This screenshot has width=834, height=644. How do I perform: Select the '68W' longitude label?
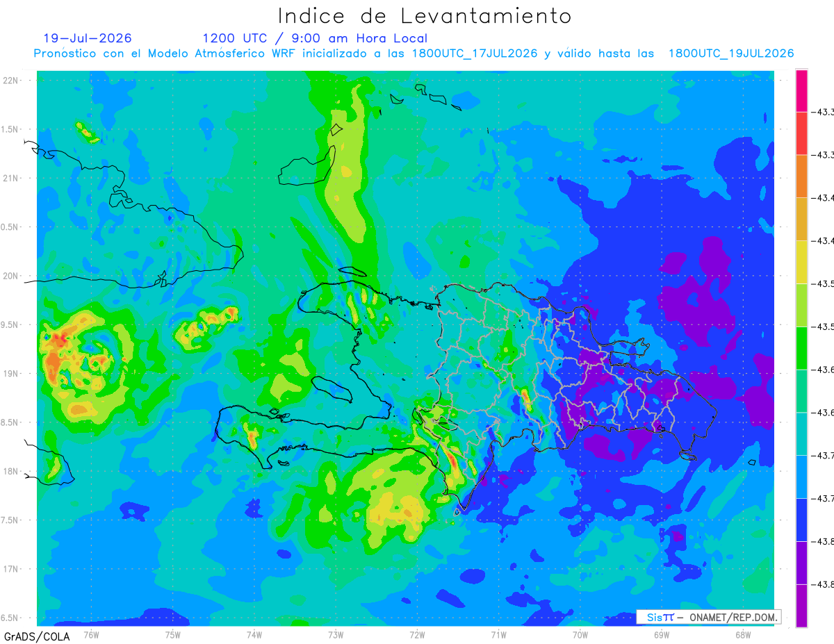(x=743, y=635)
